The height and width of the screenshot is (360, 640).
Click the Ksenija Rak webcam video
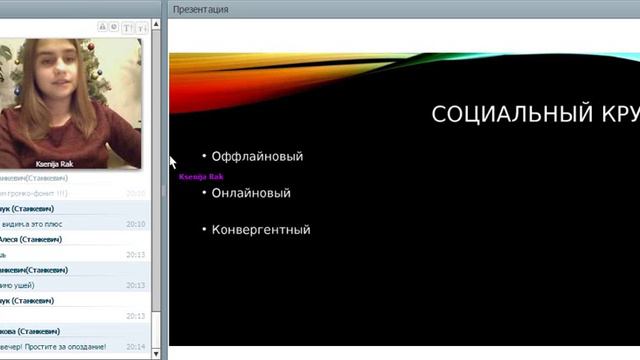[x=70, y=103]
